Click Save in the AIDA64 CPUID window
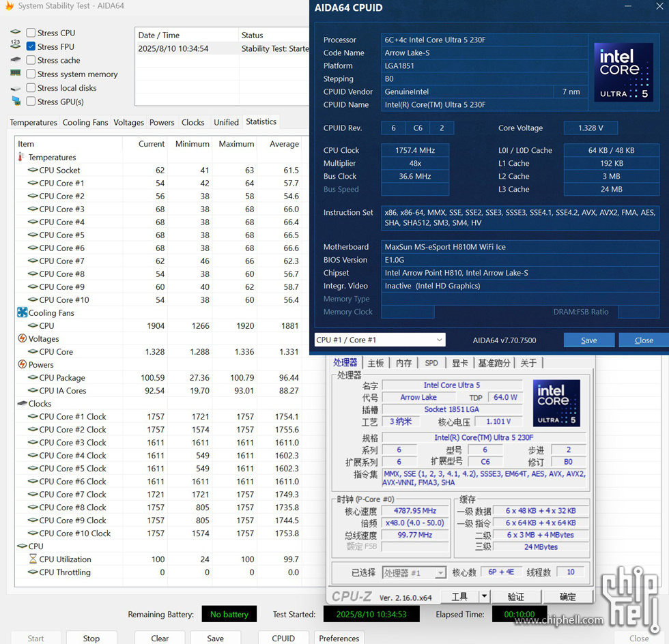The image size is (669, 644). click(588, 340)
